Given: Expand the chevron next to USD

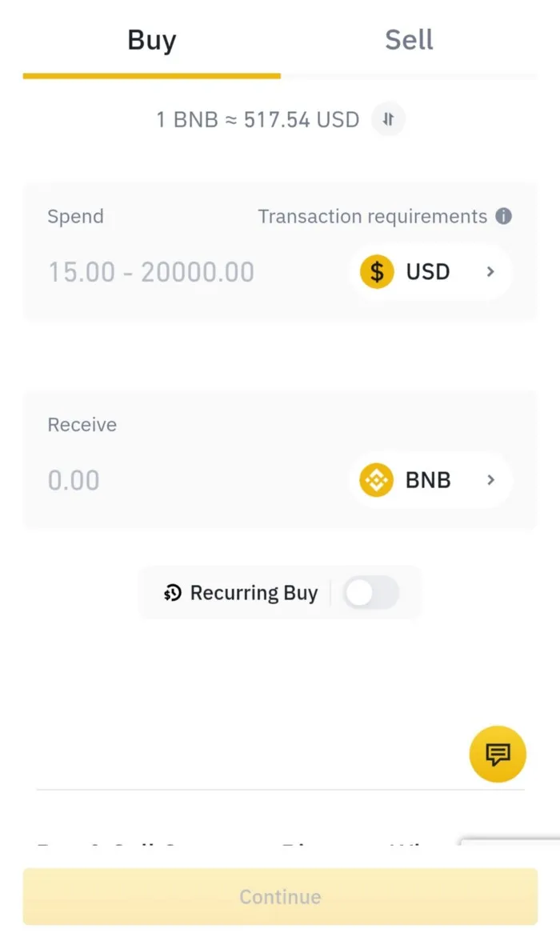Looking at the screenshot, I should pos(490,272).
